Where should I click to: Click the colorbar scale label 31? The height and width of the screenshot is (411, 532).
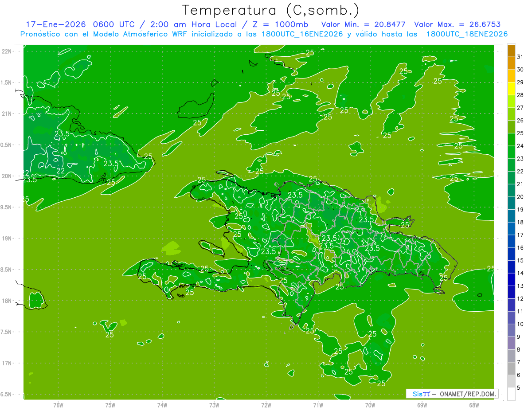coord(520,57)
